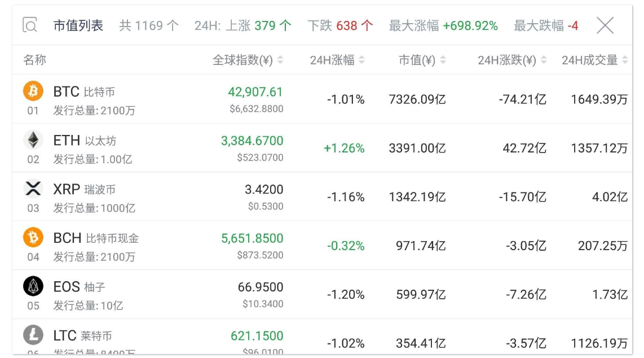This screenshot has width=644, height=358.
Task: Close the market cap list panel
Action: (x=605, y=25)
